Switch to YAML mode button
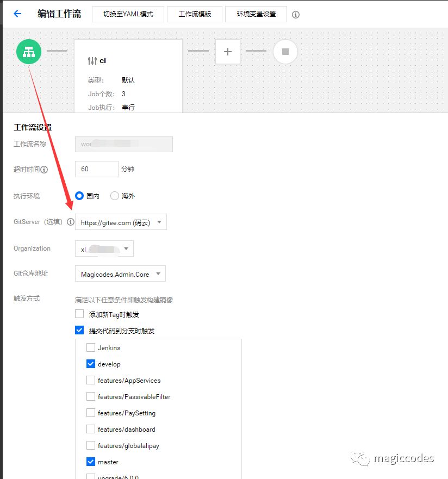Screen dimensions: 448x479 pyautogui.click(x=128, y=14)
